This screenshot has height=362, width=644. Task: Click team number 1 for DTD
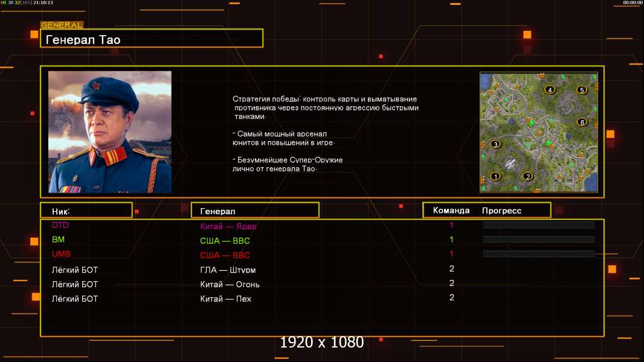click(x=451, y=224)
